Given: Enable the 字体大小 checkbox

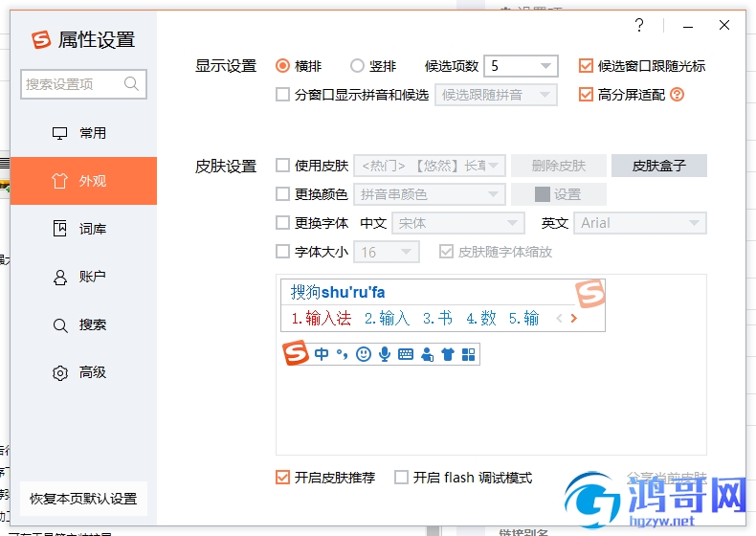Looking at the screenshot, I should [x=282, y=252].
